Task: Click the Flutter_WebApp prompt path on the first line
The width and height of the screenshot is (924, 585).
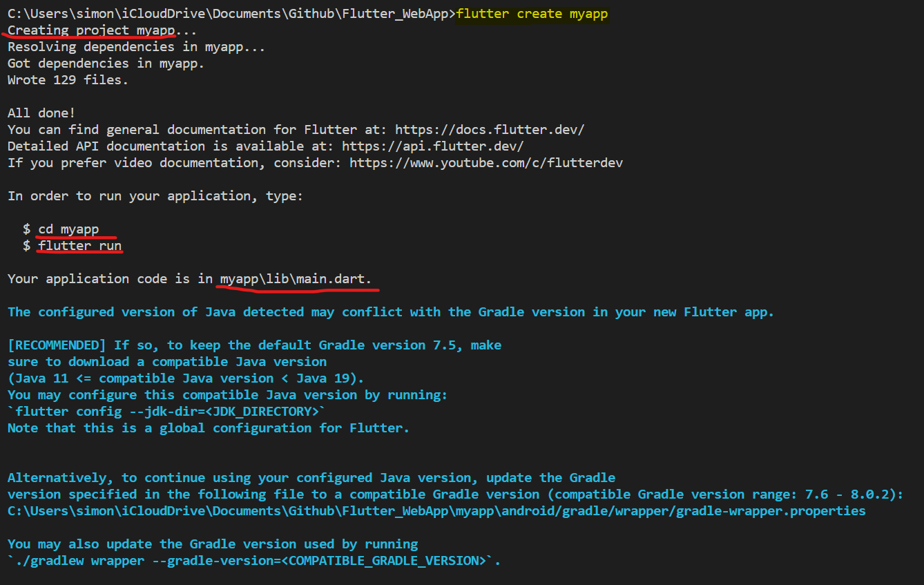Action: (x=231, y=14)
